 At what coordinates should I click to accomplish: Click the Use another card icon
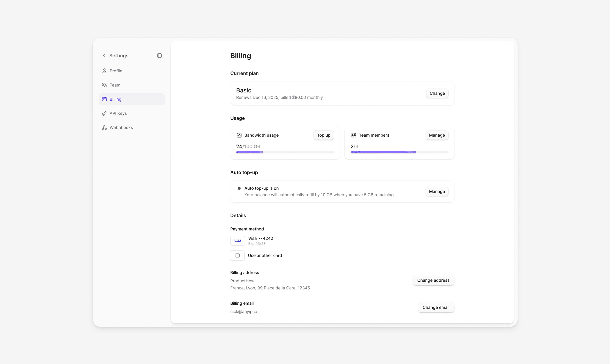point(237,256)
